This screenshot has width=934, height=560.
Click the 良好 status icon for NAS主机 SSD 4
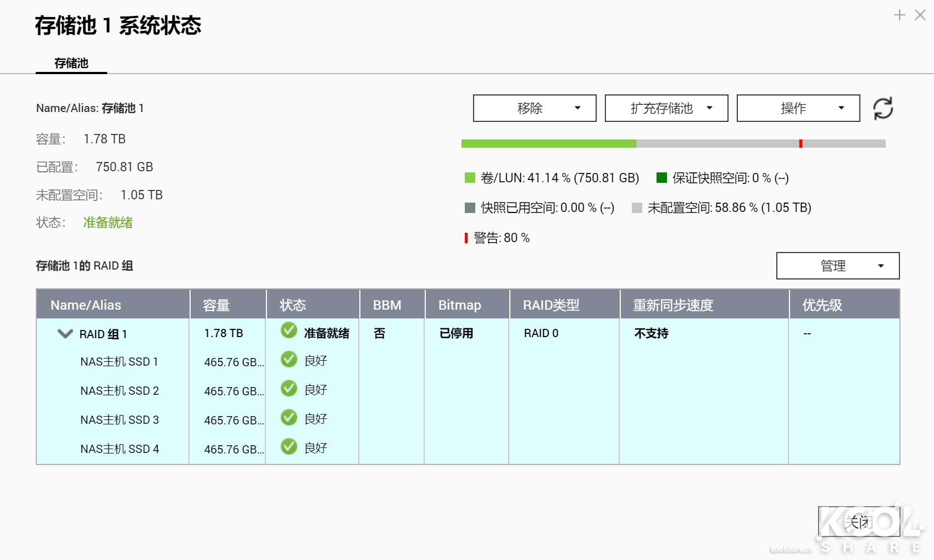(289, 447)
